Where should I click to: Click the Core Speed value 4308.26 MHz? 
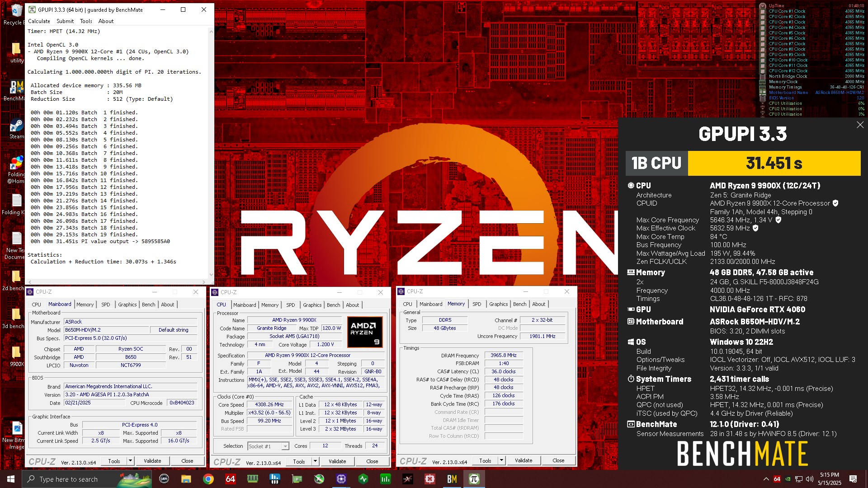tap(269, 405)
